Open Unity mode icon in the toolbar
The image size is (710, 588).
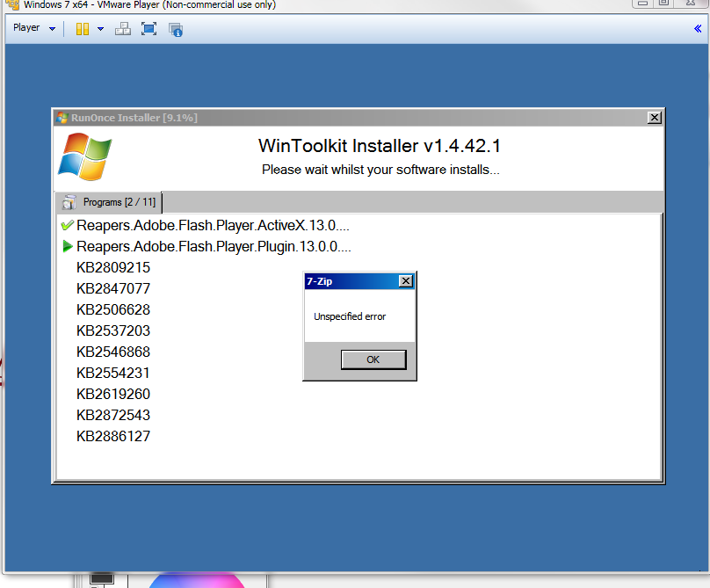176,30
